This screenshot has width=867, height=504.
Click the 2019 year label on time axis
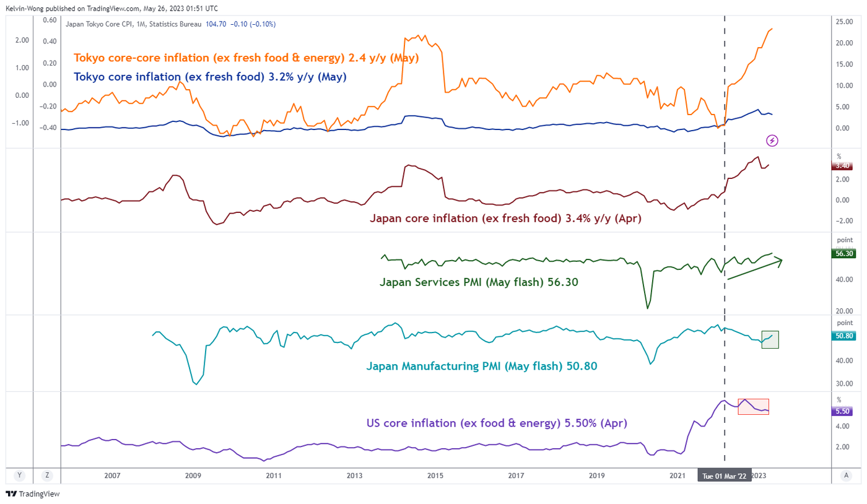coord(596,475)
